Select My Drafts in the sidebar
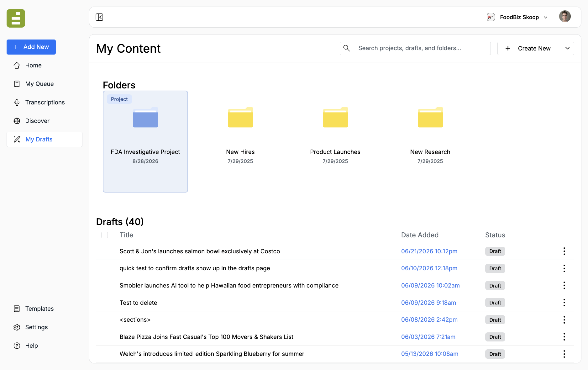Screen dimensions: 588x370 [45, 139]
